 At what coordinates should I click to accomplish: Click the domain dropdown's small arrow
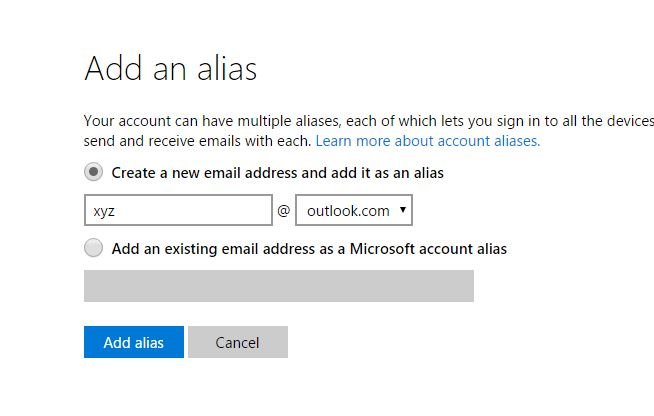(402, 210)
